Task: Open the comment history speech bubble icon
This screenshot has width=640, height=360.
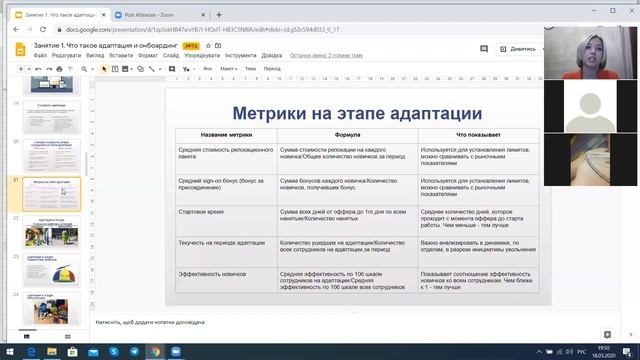Action: click(484, 49)
